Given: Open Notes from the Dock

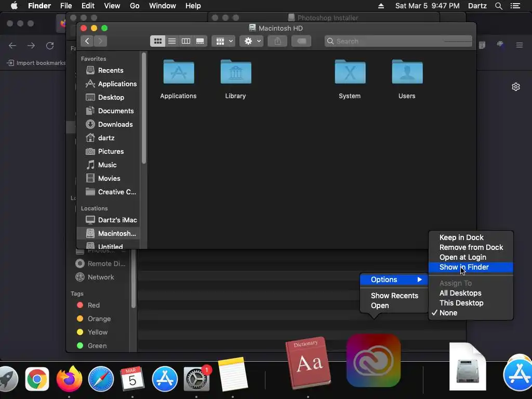Looking at the screenshot, I should coord(233,374).
